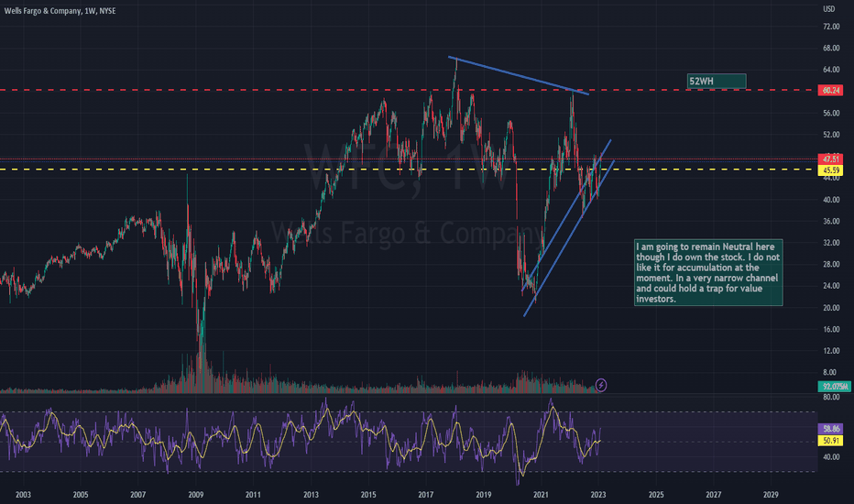Screen dimensions: 854x504
Task: Click the 52.00 price axis label
Action: pyautogui.click(x=831, y=135)
